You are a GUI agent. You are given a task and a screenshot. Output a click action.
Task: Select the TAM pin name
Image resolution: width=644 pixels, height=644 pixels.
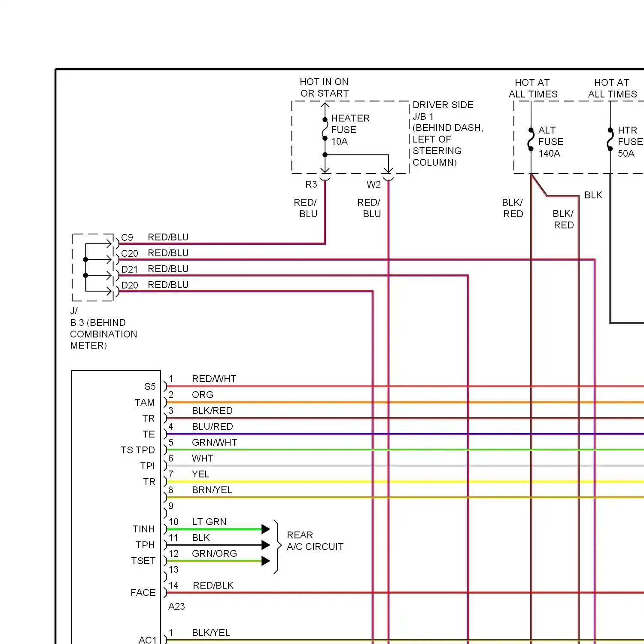point(145,402)
